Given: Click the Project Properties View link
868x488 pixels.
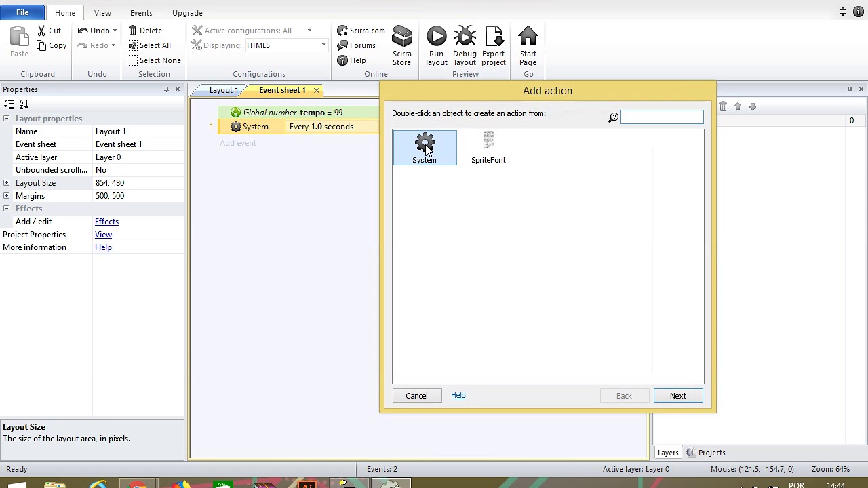Looking at the screenshot, I should click(x=103, y=235).
